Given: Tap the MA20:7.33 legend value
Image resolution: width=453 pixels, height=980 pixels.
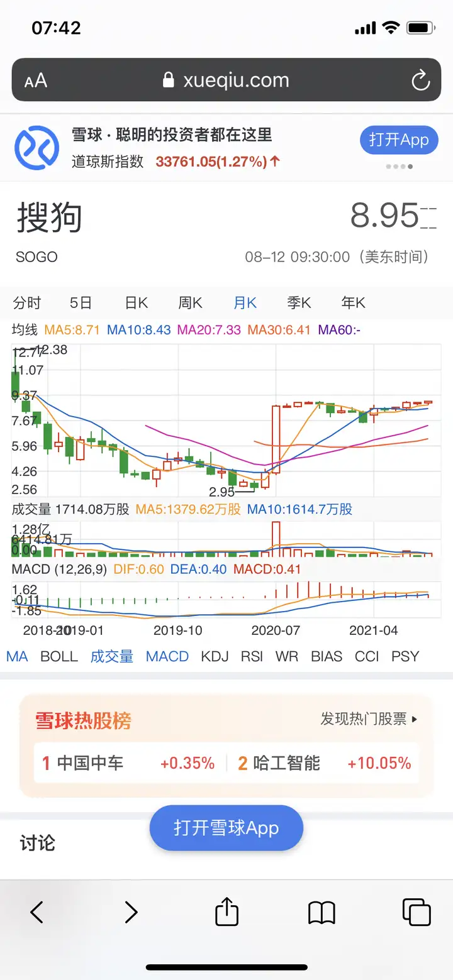Looking at the screenshot, I should pyautogui.click(x=210, y=329).
